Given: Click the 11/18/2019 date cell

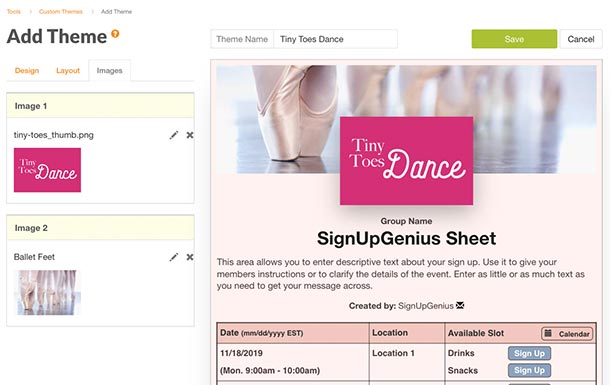Looking at the screenshot, I should point(241,353).
